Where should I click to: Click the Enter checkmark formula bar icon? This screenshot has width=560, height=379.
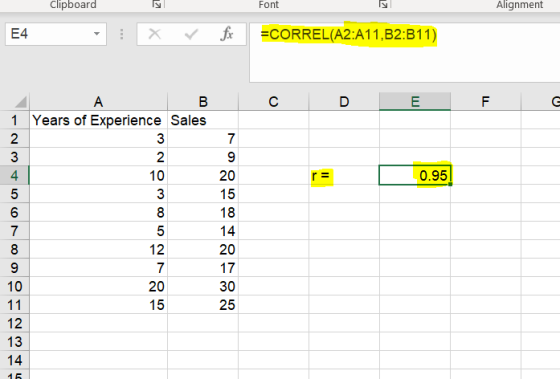coord(191,34)
